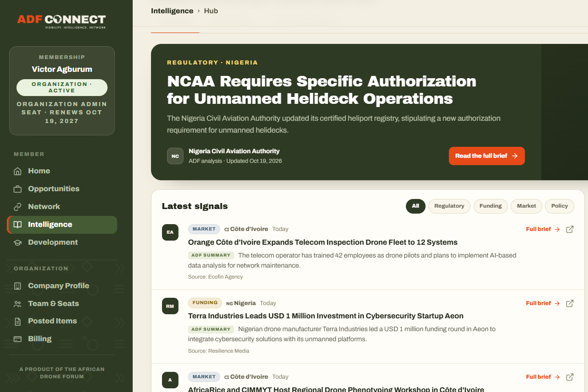
Task: Open Company Profile in the sidebar
Action: coord(62,286)
